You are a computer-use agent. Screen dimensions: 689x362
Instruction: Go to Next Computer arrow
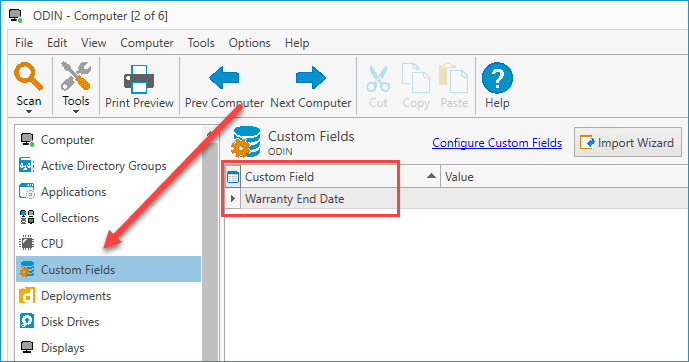[311, 78]
